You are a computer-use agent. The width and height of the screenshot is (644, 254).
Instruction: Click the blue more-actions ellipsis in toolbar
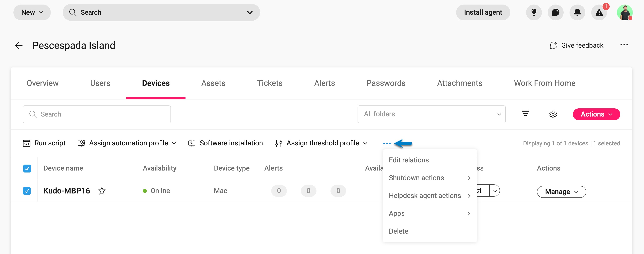[387, 143]
